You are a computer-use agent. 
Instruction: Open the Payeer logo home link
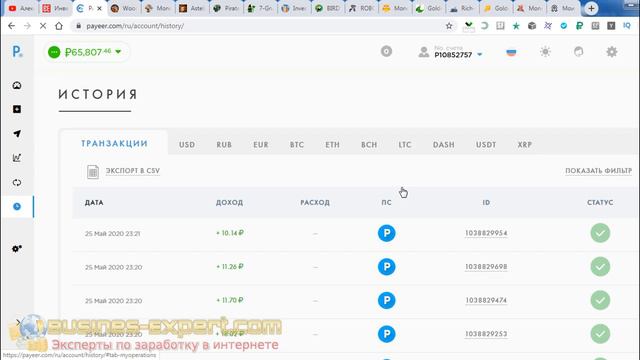17,52
